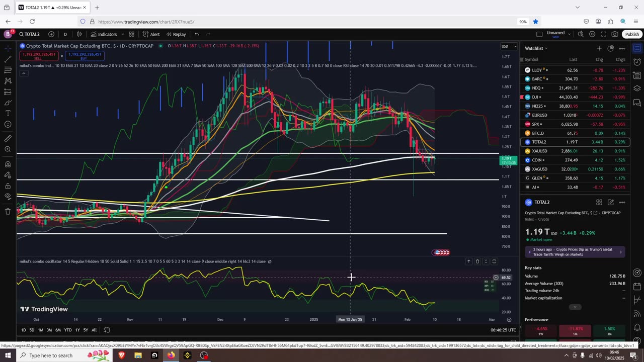Open the 06:46:25 UTC timezone menu
644x362 pixels.
coord(503,330)
